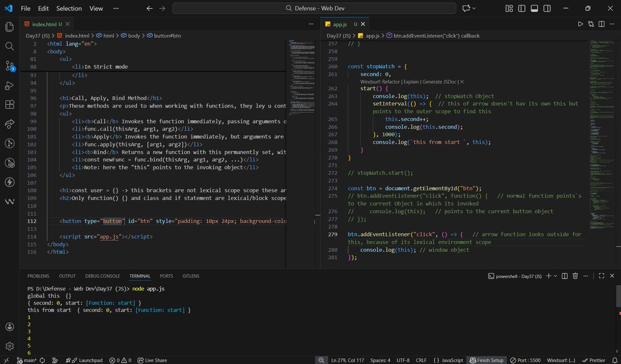The image size is (621, 364).
Task: Expand the layout customization dropdown in title bar
Action: 509,8
